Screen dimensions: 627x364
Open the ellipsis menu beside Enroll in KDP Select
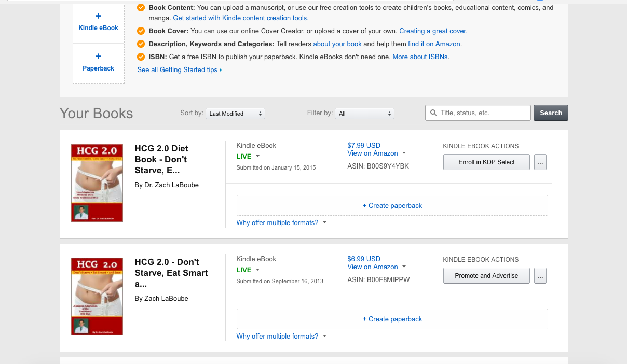(540, 162)
